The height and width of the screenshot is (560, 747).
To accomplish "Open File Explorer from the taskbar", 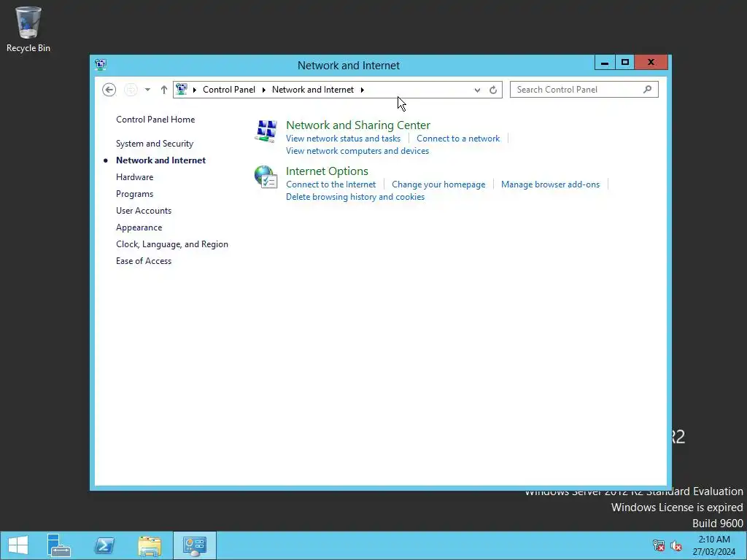I will pyautogui.click(x=149, y=545).
